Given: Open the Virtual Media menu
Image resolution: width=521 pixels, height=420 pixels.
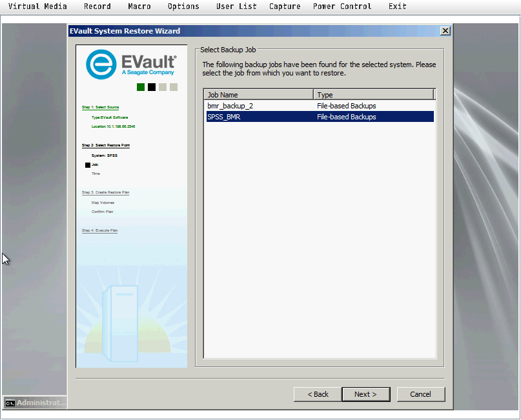Looking at the screenshot, I should coord(37,6).
